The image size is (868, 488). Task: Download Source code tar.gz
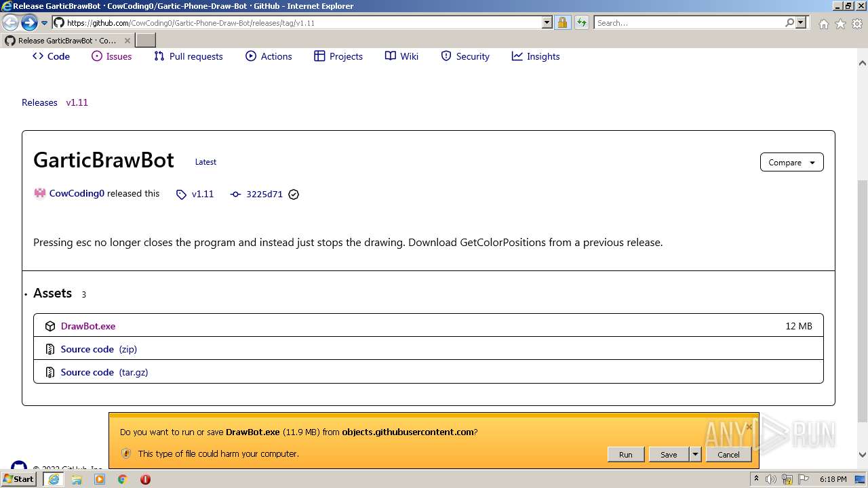click(x=104, y=372)
